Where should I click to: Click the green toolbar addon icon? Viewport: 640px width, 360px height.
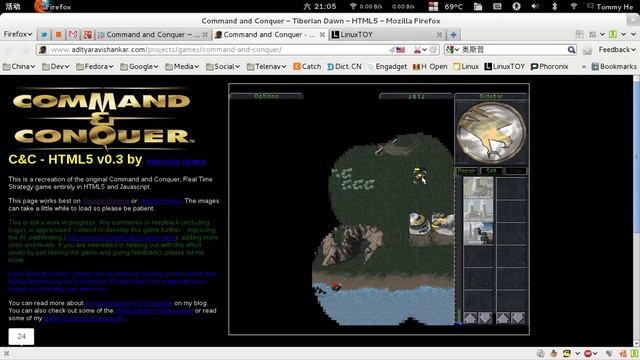[x=613, y=35]
